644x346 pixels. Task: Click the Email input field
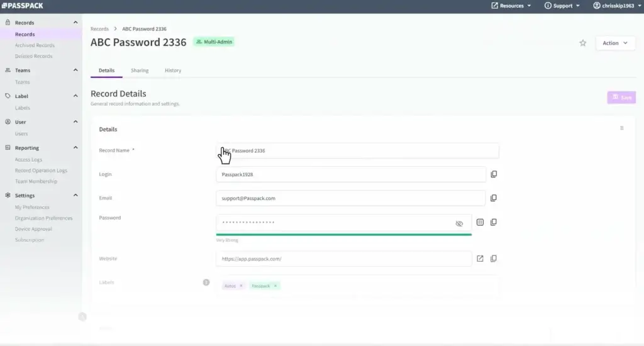351,198
